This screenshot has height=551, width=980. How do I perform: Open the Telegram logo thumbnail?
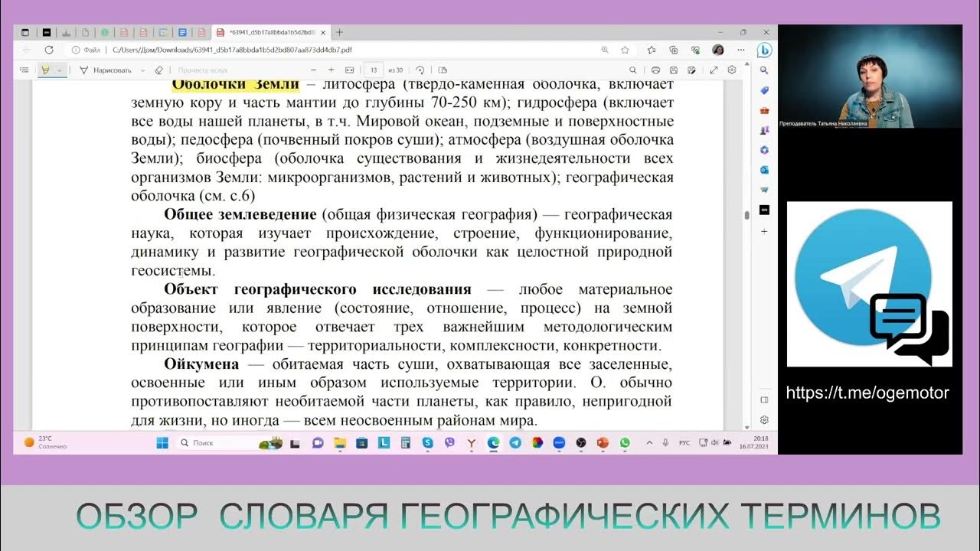point(870,285)
